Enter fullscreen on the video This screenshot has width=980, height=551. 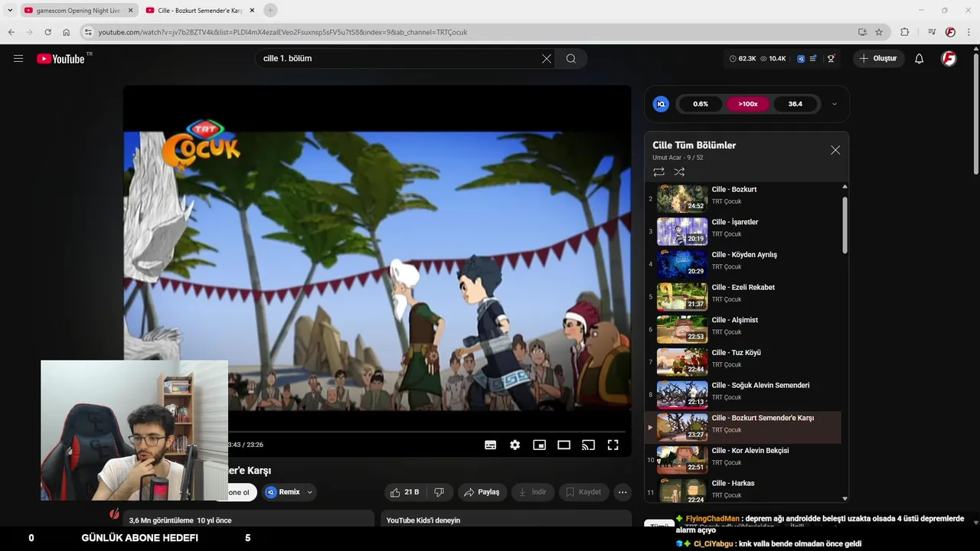613,445
